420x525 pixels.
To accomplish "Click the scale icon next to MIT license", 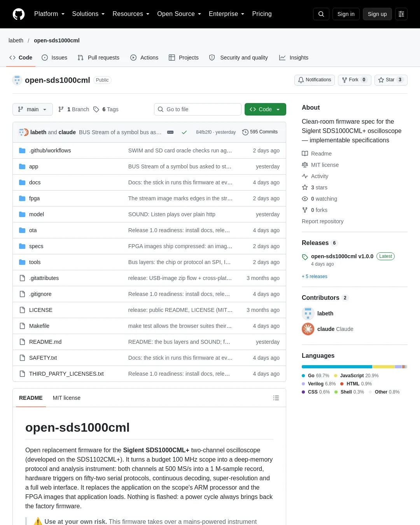I will click(305, 165).
